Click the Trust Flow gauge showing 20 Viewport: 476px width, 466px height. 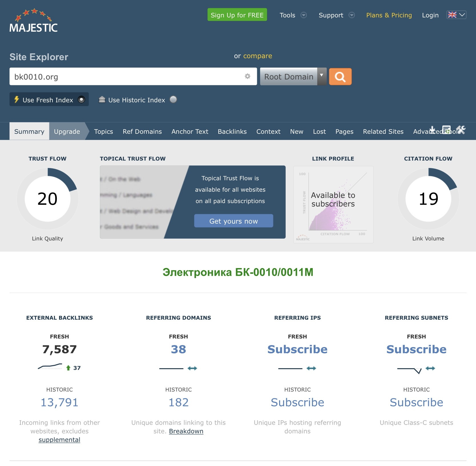click(x=47, y=198)
